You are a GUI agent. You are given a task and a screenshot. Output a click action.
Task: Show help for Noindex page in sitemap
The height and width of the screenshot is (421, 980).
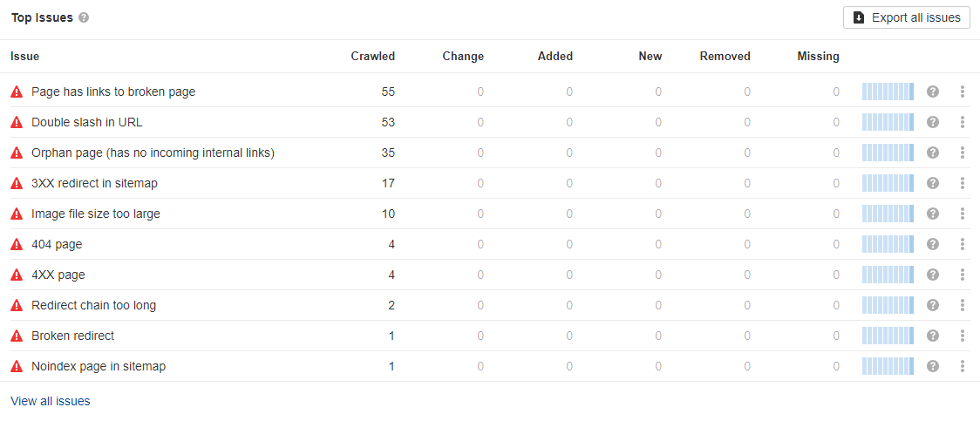tap(933, 366)
